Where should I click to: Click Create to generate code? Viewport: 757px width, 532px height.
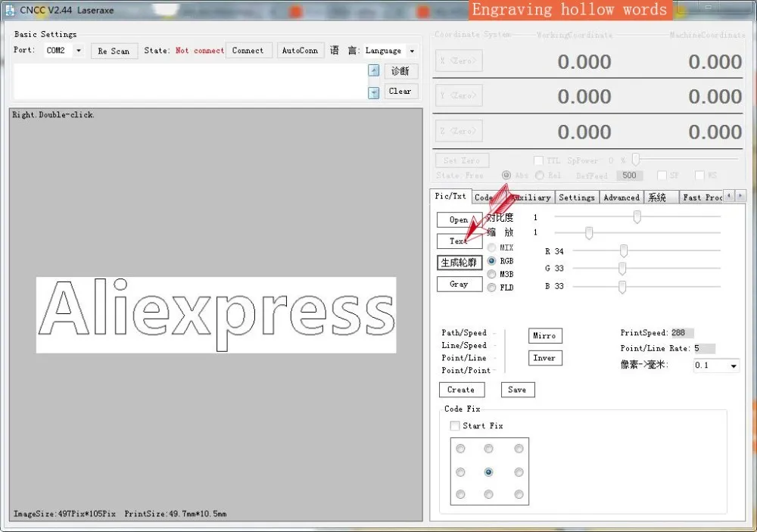pos(461,390)
